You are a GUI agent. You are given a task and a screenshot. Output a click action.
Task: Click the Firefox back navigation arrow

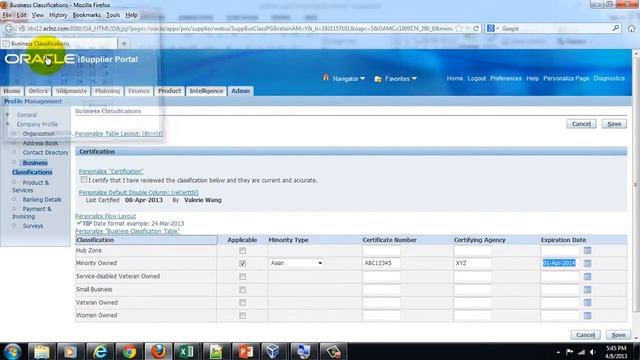click(9, 29)
